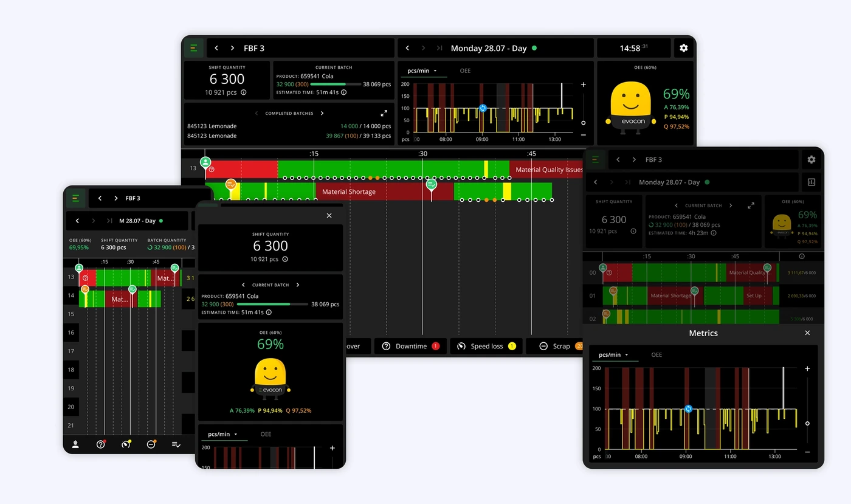
Task: Open the pcs/min dropdown in the phone overlay
Action: click(223, 434)
